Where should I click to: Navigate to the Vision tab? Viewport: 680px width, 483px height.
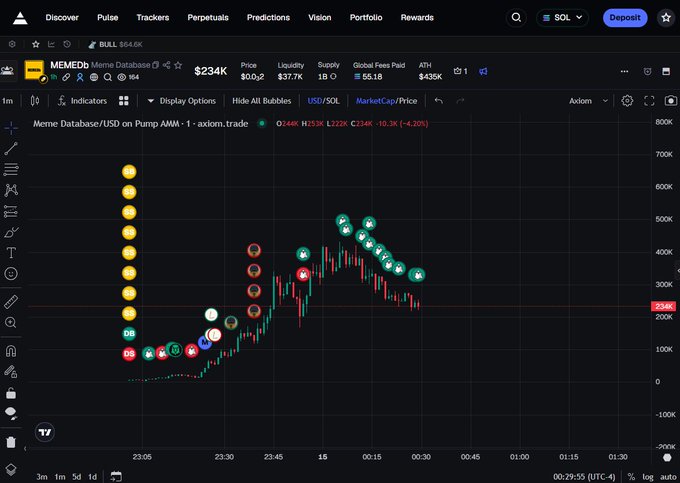coord(320,18)
